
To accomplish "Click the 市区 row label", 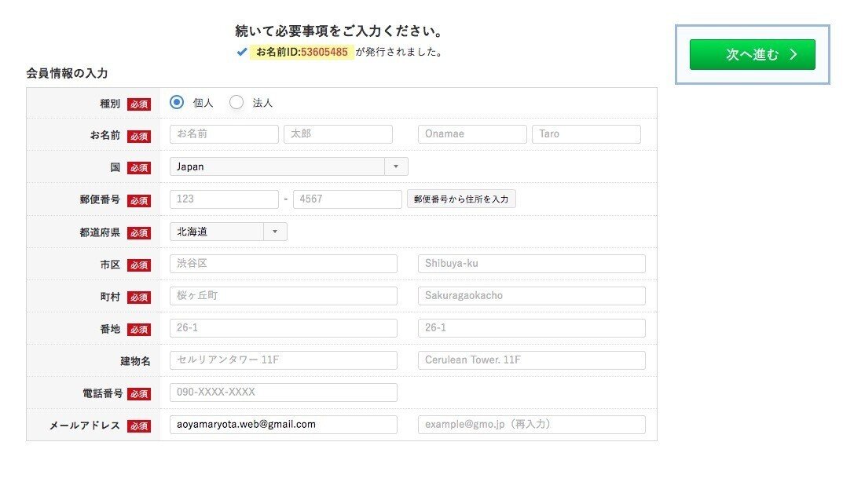I will point(110,265).
